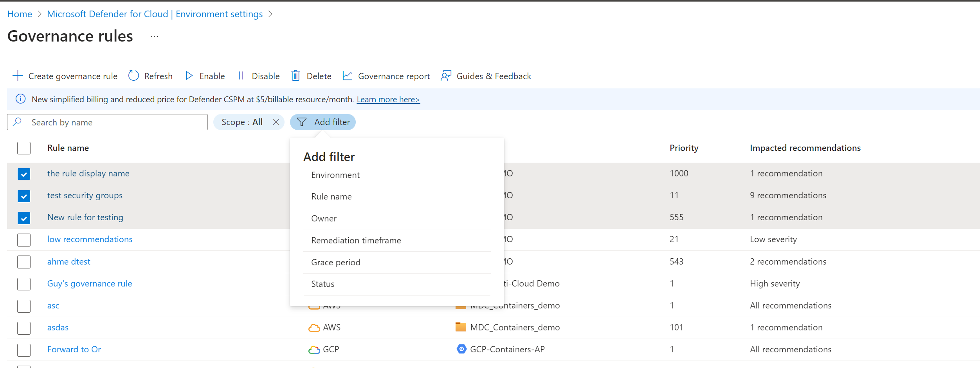This screenshot has width=980, height=368.
Task: Open the 'asdas' rule link
Action: click(x=58, y=327)
